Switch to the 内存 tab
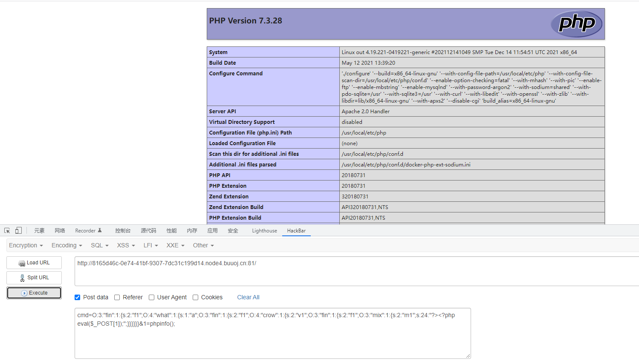 click(192, 230)
